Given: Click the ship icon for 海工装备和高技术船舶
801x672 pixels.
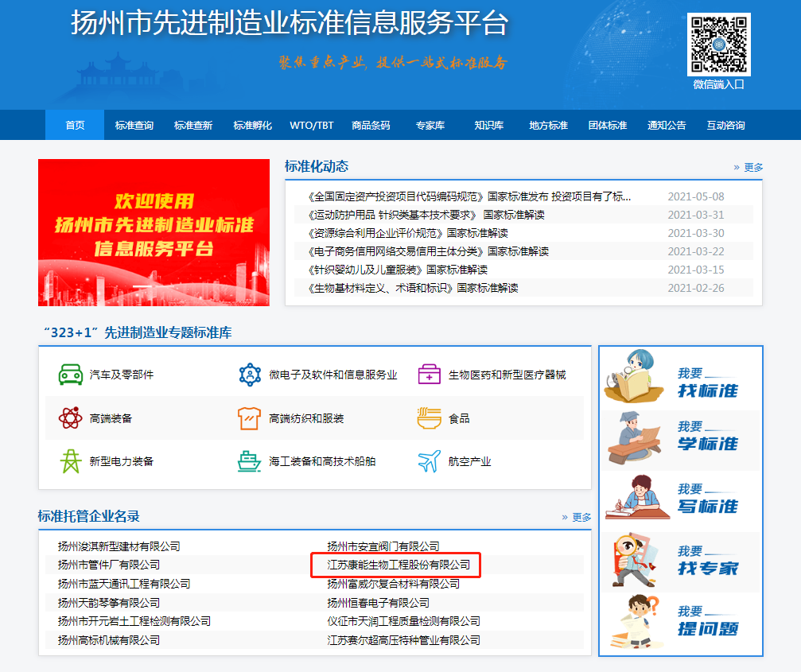Looking at the screenshot, I should 250,461.
